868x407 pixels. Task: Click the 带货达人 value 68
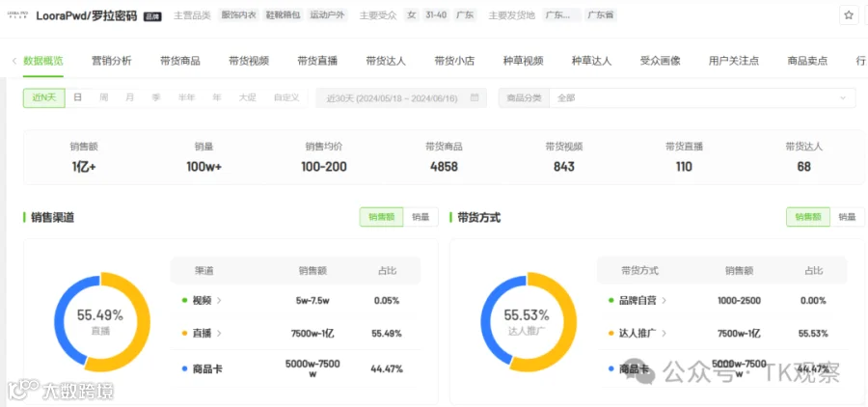[x=803, y=166]
